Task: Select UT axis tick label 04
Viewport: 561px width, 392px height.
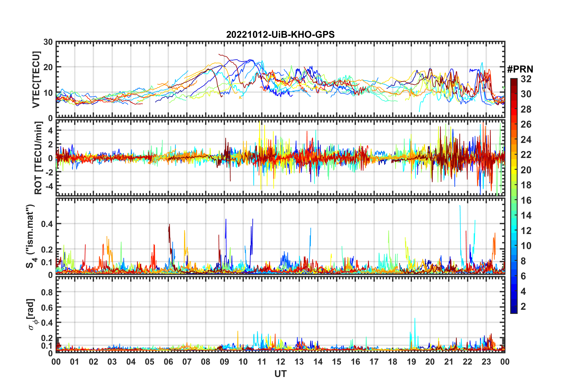Action: [x=131, y=362]
